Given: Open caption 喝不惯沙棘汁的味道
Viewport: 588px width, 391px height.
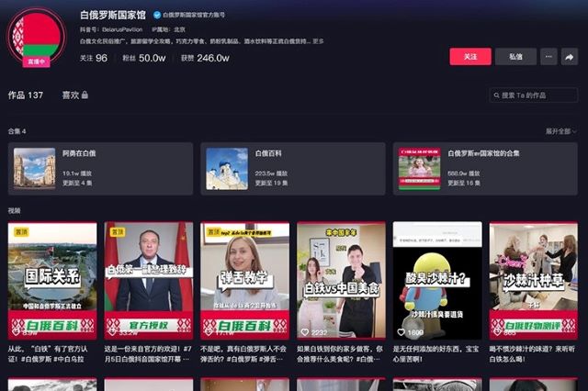Looking at the screenshot, I should (x=532, y=354).
